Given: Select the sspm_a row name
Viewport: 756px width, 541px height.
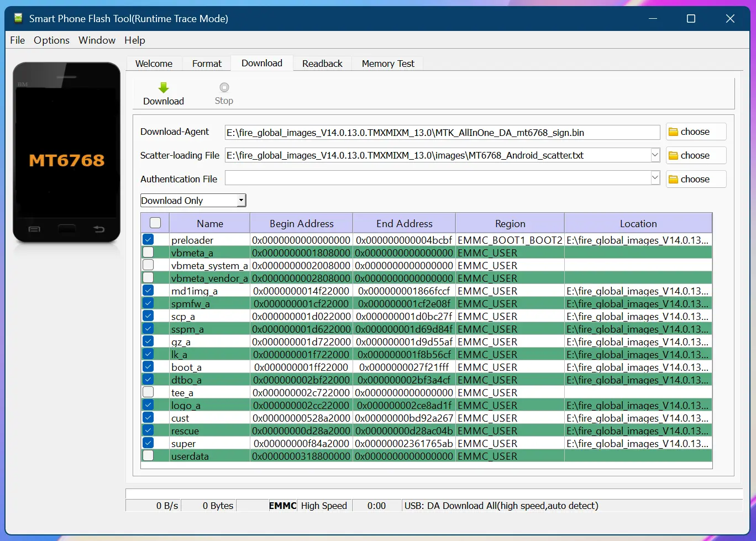Looking at the screenshot, I should tap(187, 329).
